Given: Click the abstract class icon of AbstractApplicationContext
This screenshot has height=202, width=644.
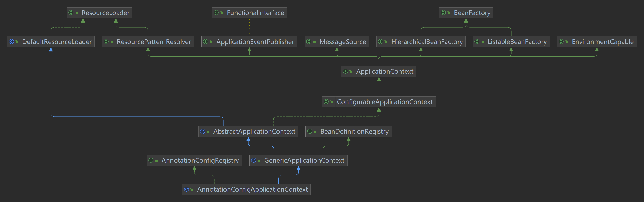Looking at the screenshot, I should point(203,131).
